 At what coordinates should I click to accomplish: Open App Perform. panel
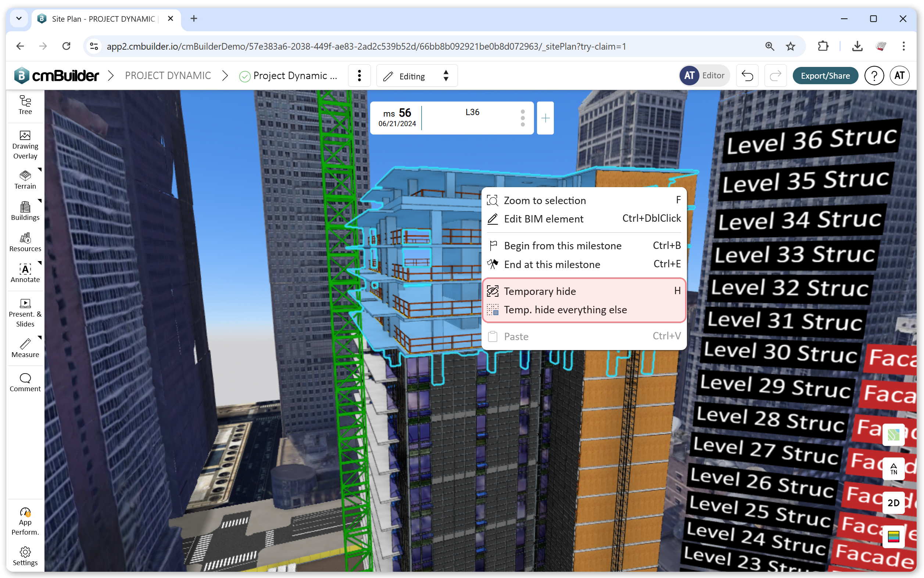click(25, 521)
